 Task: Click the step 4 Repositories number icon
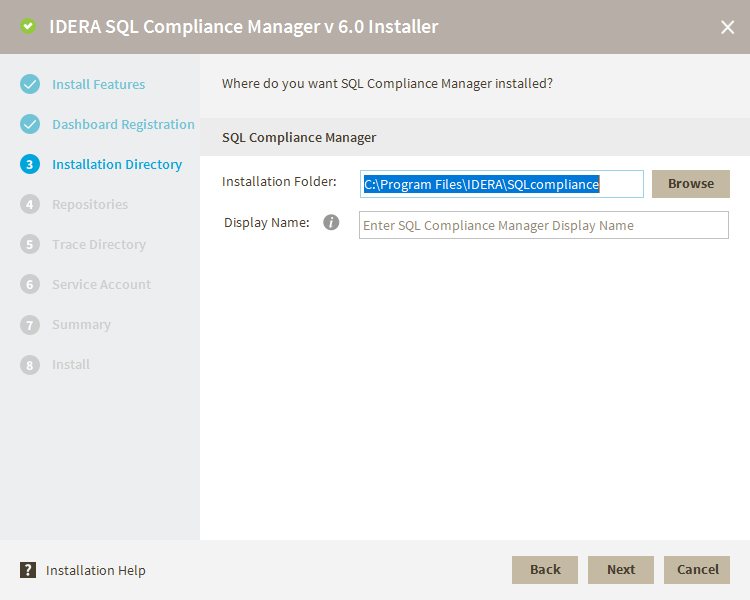coord(30,204)
